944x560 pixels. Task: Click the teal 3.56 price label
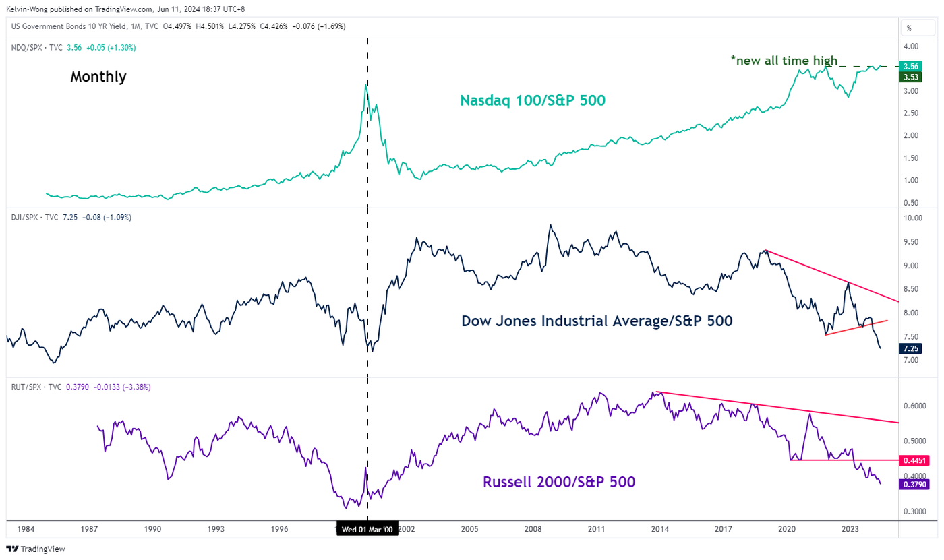910,66
